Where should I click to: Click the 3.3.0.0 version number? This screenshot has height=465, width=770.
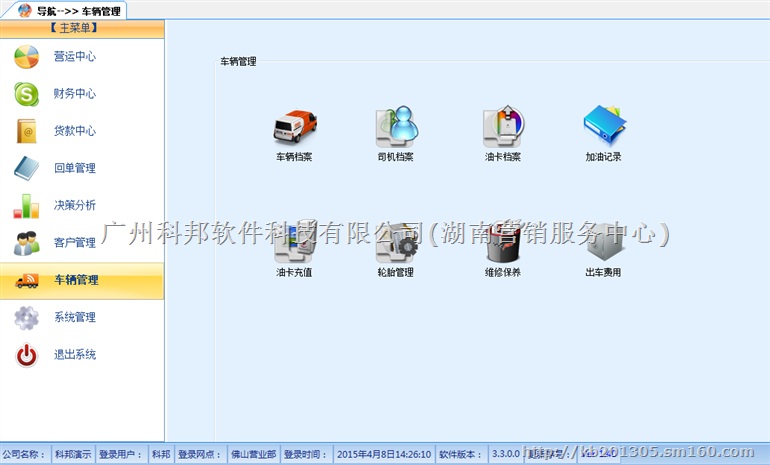point(506,454)
